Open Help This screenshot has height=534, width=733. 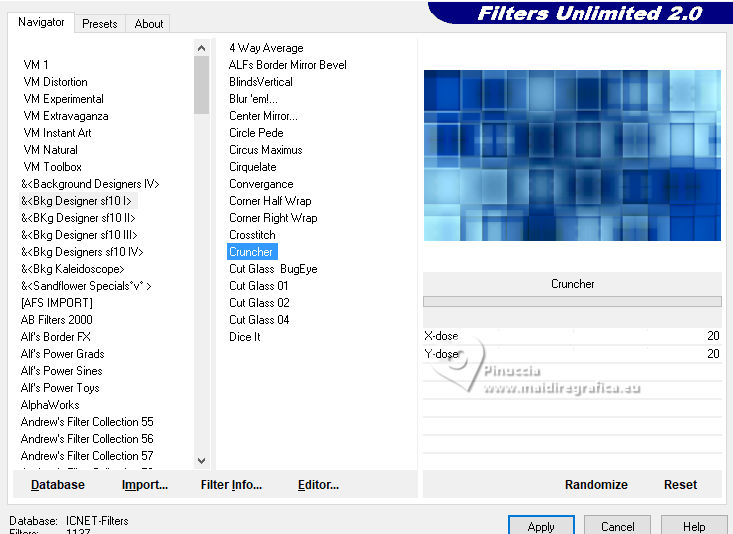694,526
